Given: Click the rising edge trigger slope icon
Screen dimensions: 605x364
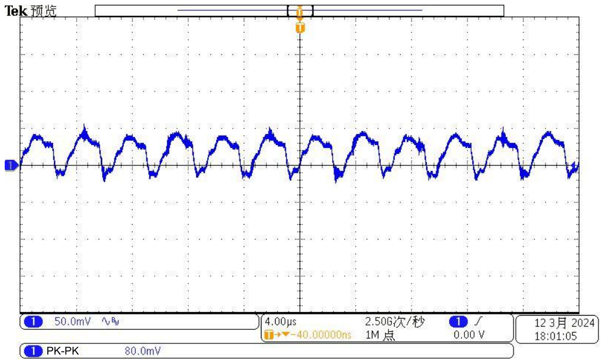Looking at the screenshot, I should [479, 322].
